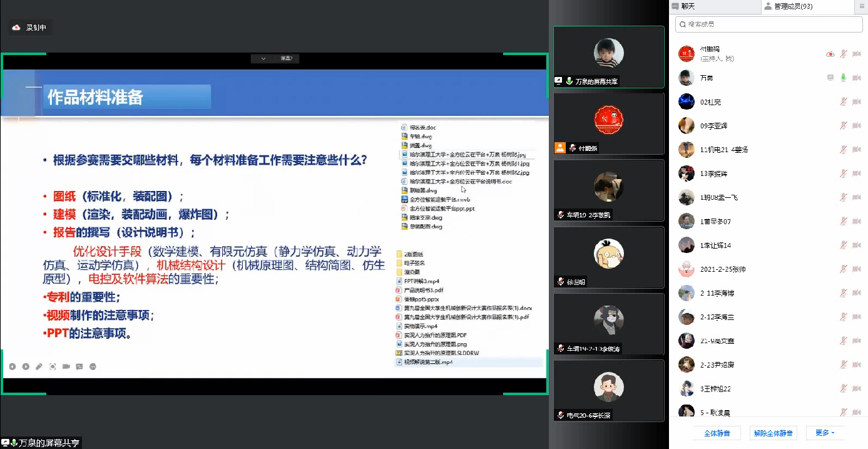Go to previous slide in presentation toolbar
The height and width of the screenshot is (449, 868).
pyautogui.click(x=12, y=366)
